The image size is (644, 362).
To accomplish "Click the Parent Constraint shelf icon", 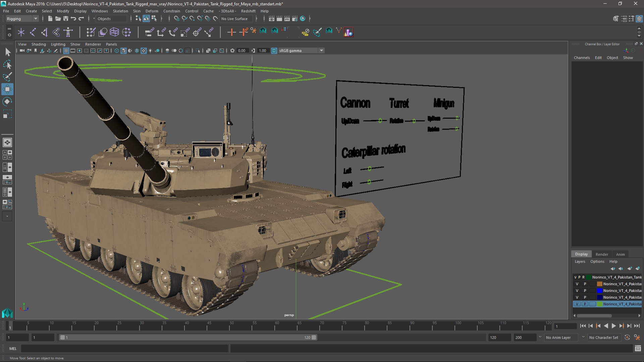I will tap(149, 32).
